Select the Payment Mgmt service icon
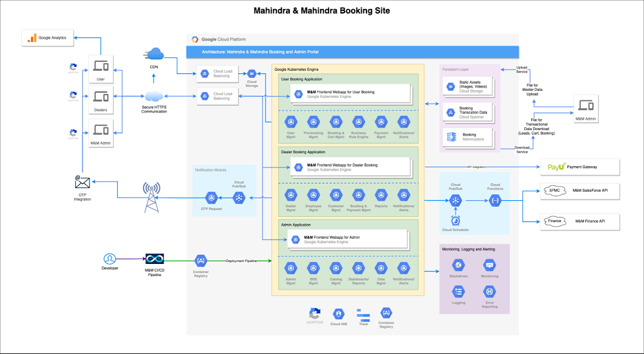The width and height of the screenshot is (644, 354). click(381, 122)
